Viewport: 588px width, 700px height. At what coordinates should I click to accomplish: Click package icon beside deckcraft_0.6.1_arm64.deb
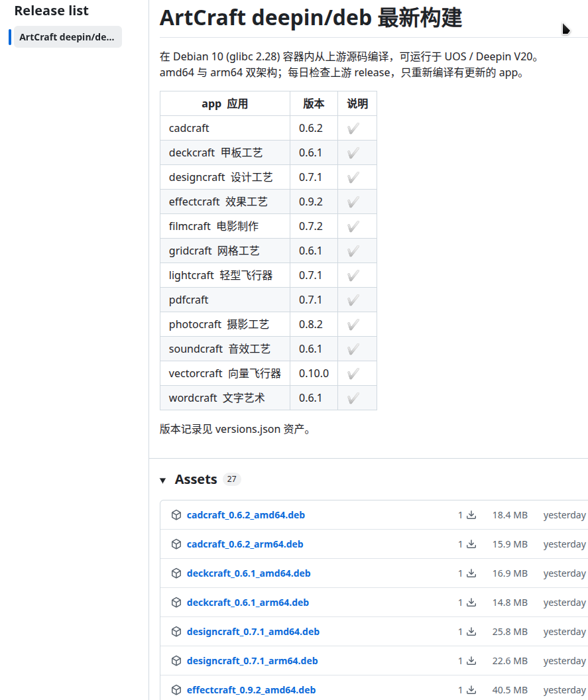[x=176, y=603]
